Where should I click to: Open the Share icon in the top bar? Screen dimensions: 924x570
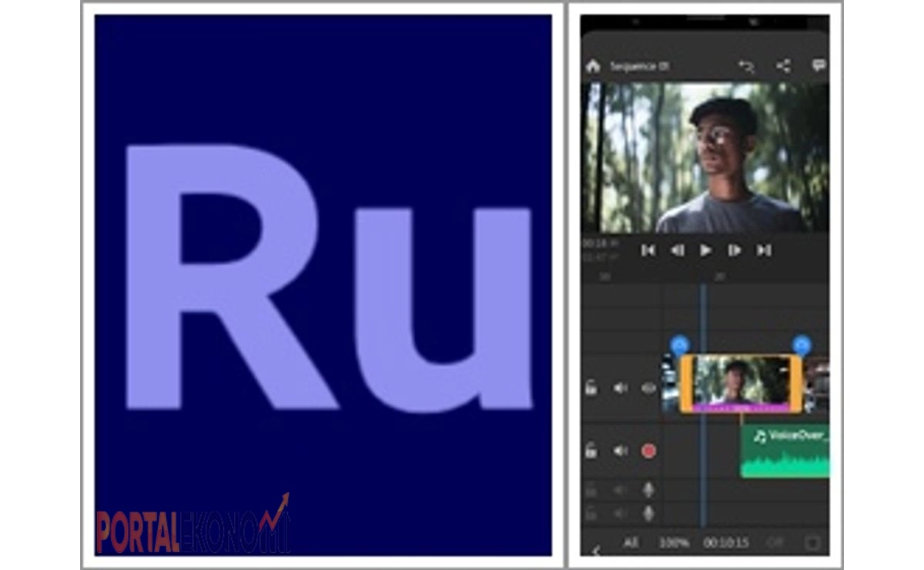pyautogui.click(x=783, y=66)
